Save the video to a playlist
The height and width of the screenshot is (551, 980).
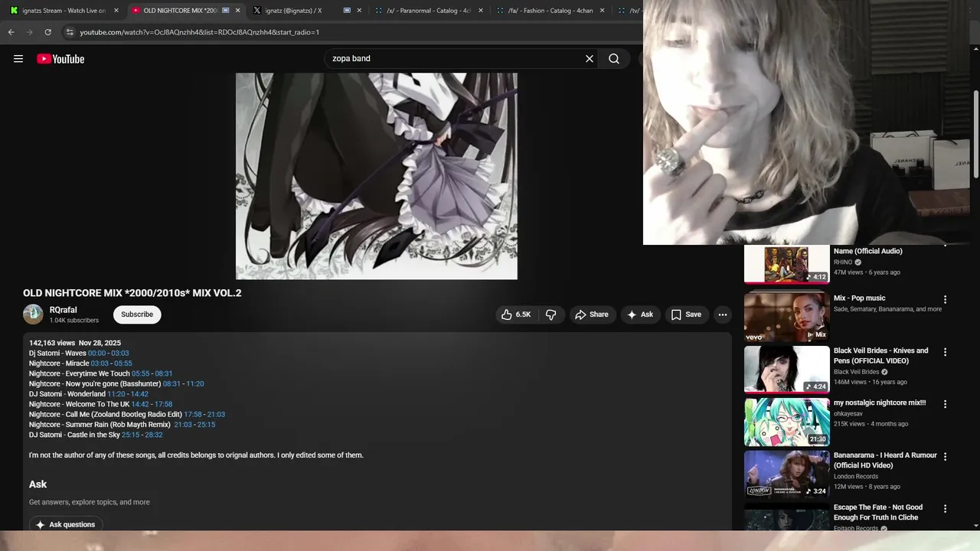(x=686, y=315)
